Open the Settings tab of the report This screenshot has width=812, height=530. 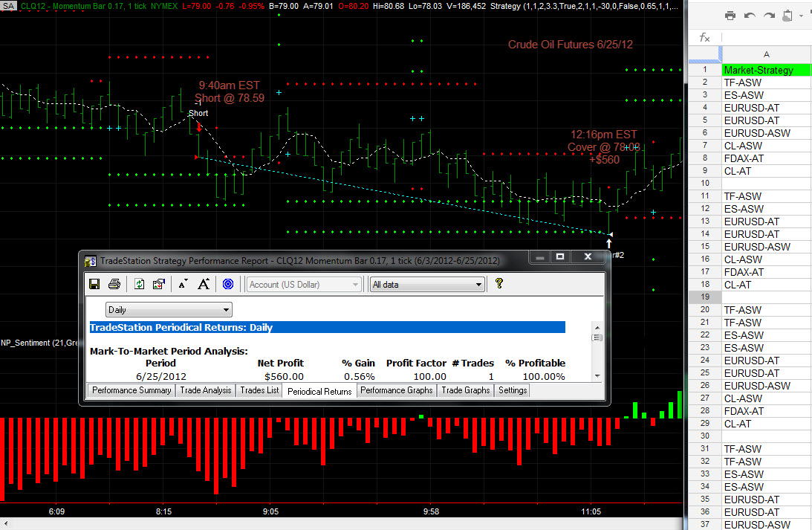pos(513,391)
